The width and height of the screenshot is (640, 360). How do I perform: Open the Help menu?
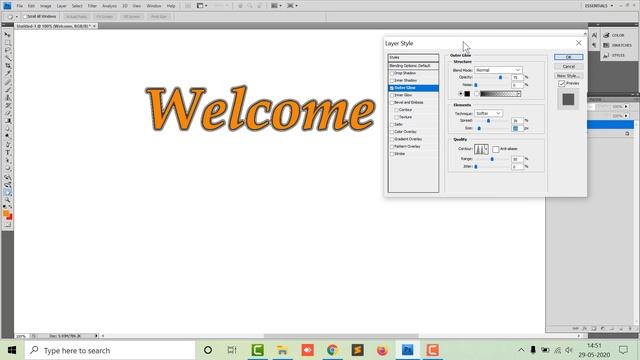171,6
